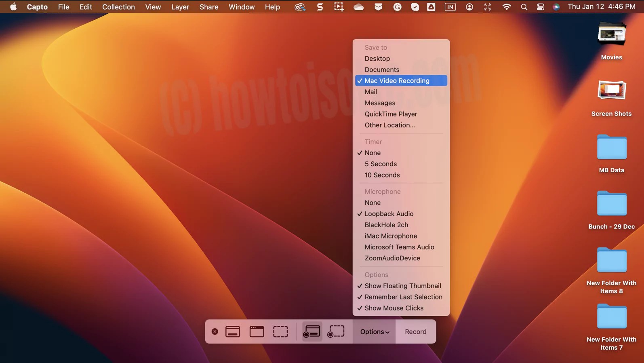Select Capture Selected Portion icon
This screenshot has height=363, width=644.
280,331
